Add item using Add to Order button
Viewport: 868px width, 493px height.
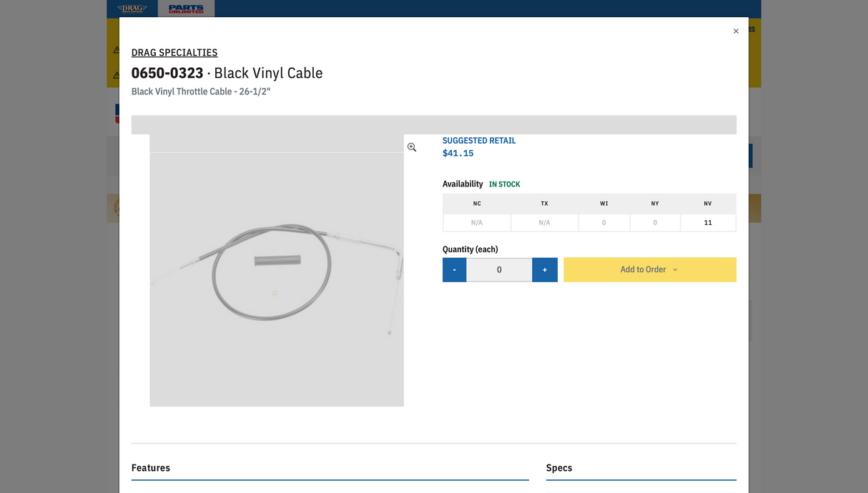(x=650, y=270)
